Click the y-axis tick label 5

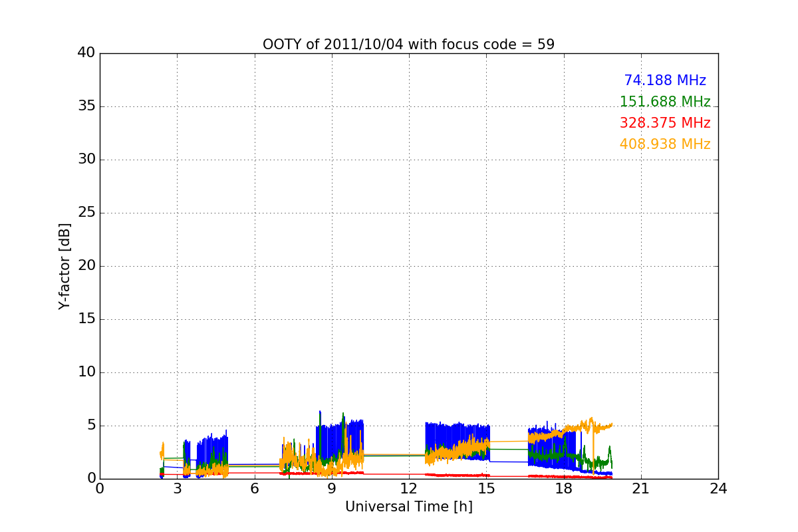(91, 426)
